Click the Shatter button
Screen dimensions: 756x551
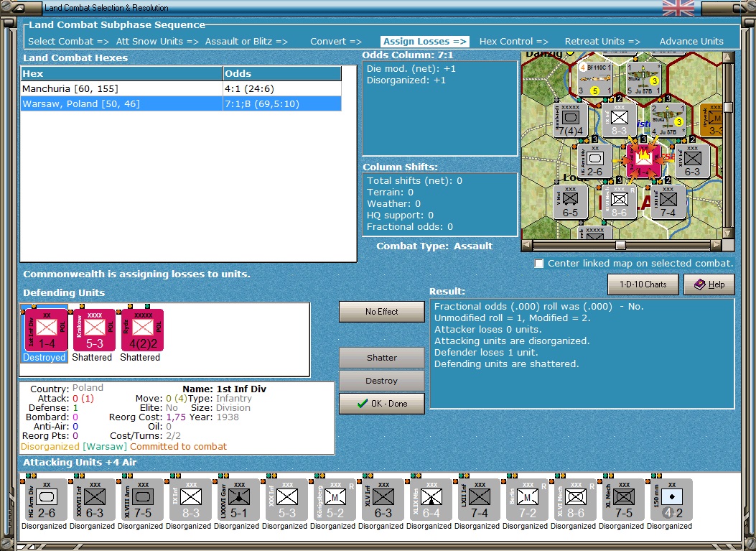(381, 358)
